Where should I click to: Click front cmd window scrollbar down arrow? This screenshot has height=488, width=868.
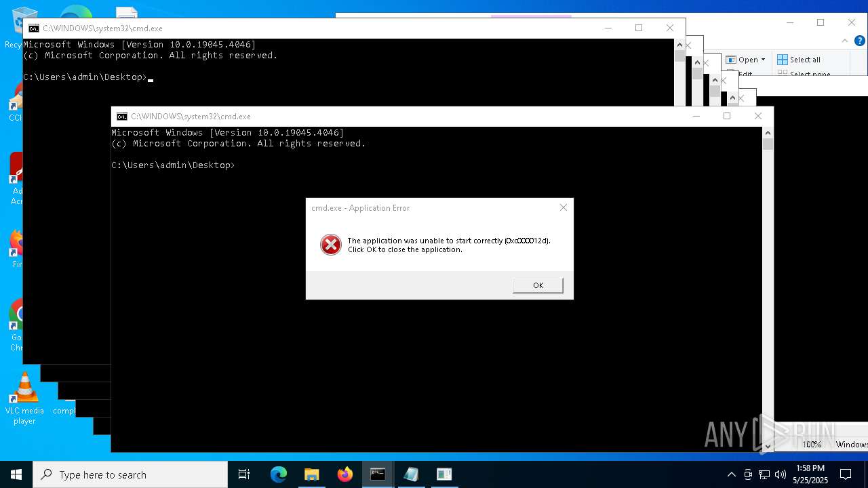point(768,446)
